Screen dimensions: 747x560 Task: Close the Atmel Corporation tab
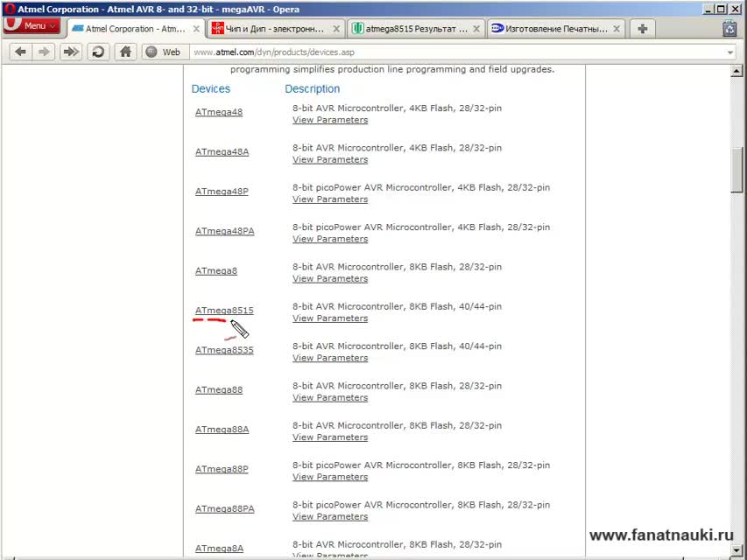196,29
